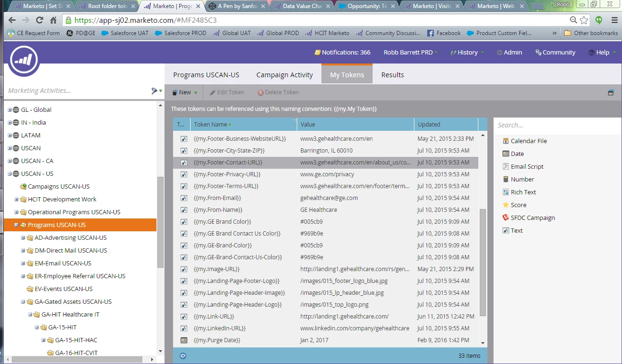Image resolution: width=622 pixels, height=364 pixels.
Task: Click the Marketo logo icon
Action: (x=24, y=60)
